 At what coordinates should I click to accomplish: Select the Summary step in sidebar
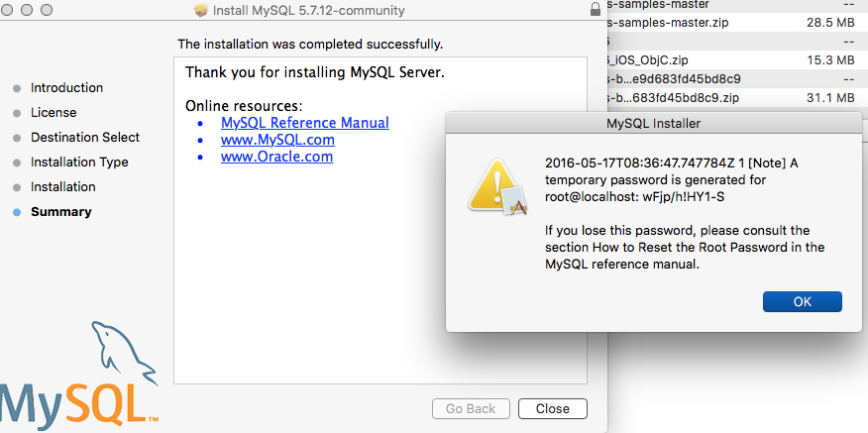coord(60,212)
